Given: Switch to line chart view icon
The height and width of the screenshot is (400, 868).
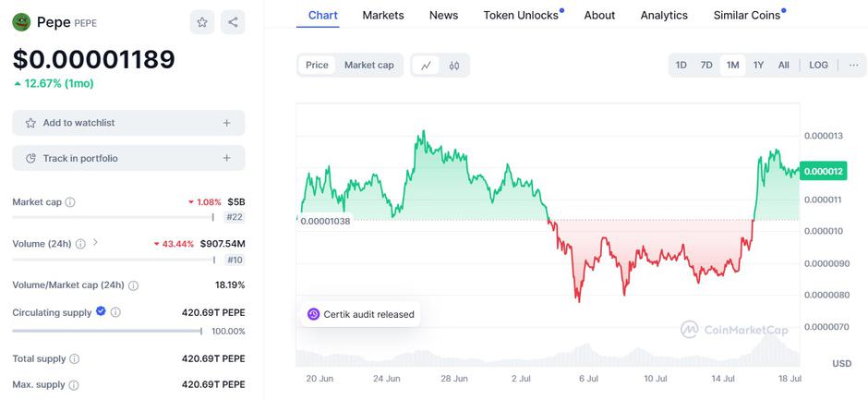Looking at the screenshot, I should click(x=426, y=66).
